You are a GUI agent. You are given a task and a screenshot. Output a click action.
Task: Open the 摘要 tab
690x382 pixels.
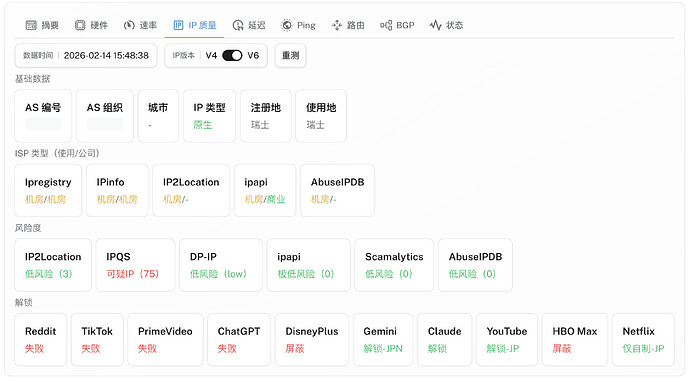[x=42, y=25]
